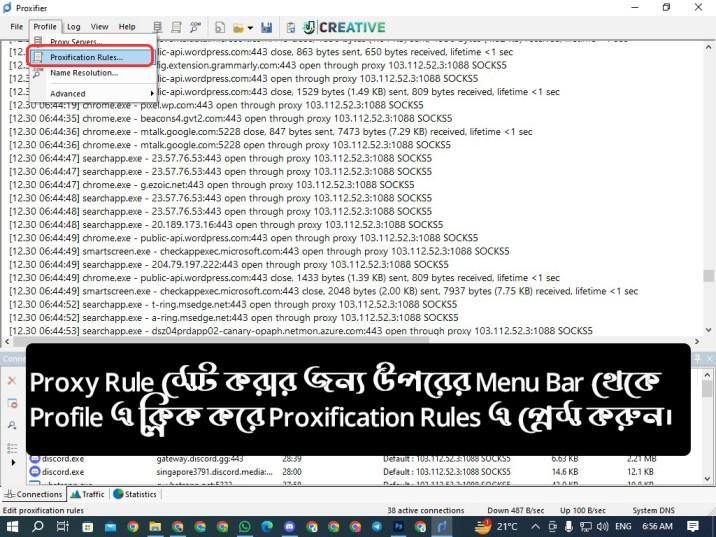Click second icon in Connections panel side toolbar

(x=12, y=403)
